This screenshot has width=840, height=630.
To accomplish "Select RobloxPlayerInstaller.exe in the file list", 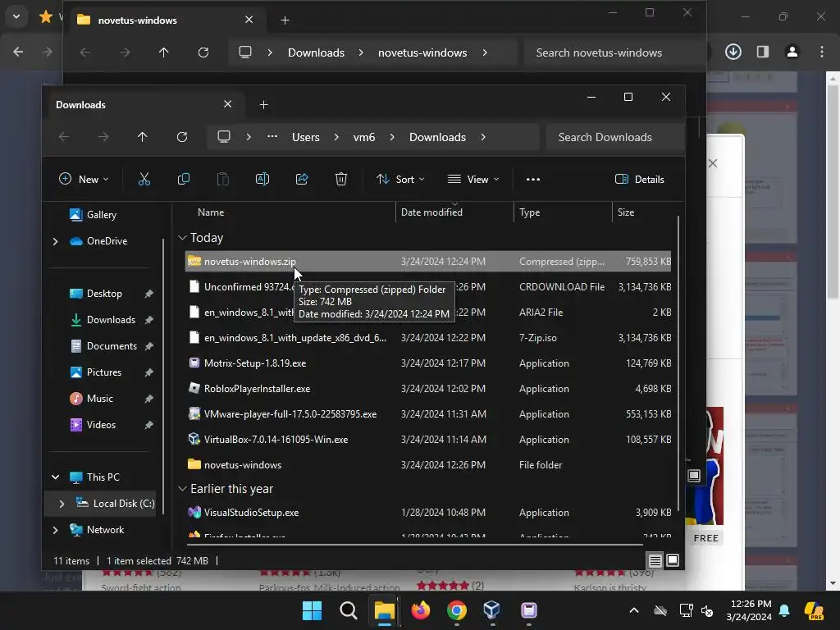I will 428,388.
